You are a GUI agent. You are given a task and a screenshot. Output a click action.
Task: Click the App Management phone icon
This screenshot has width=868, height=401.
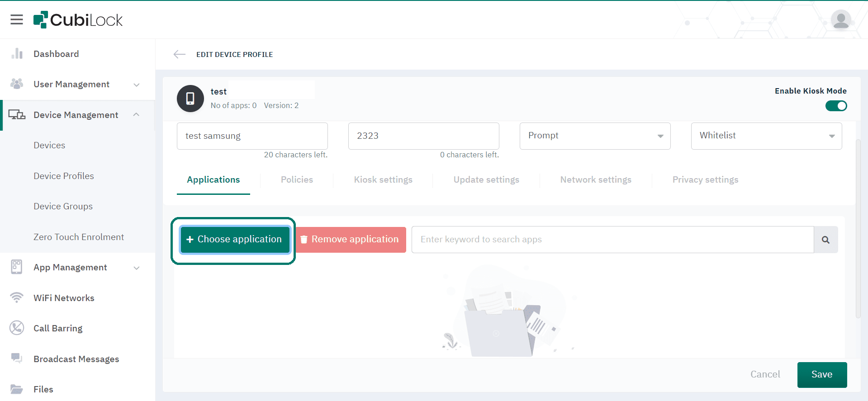coord(17,267)
